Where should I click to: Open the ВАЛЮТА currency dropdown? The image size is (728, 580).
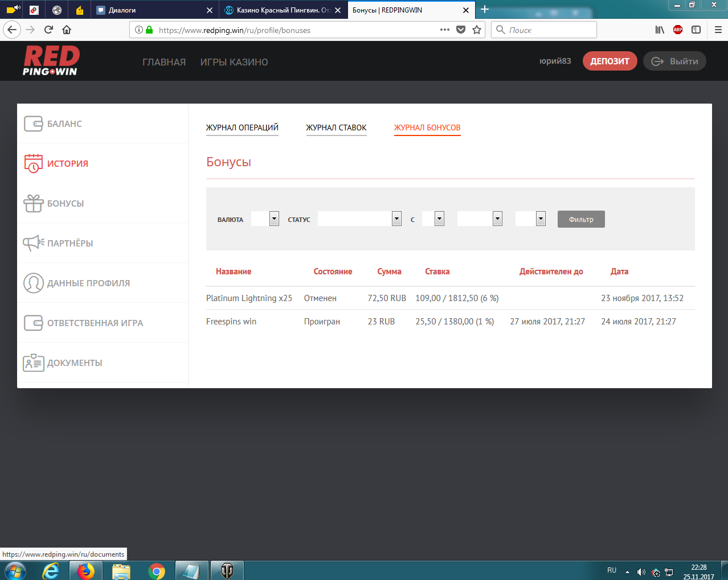[265, 219]
